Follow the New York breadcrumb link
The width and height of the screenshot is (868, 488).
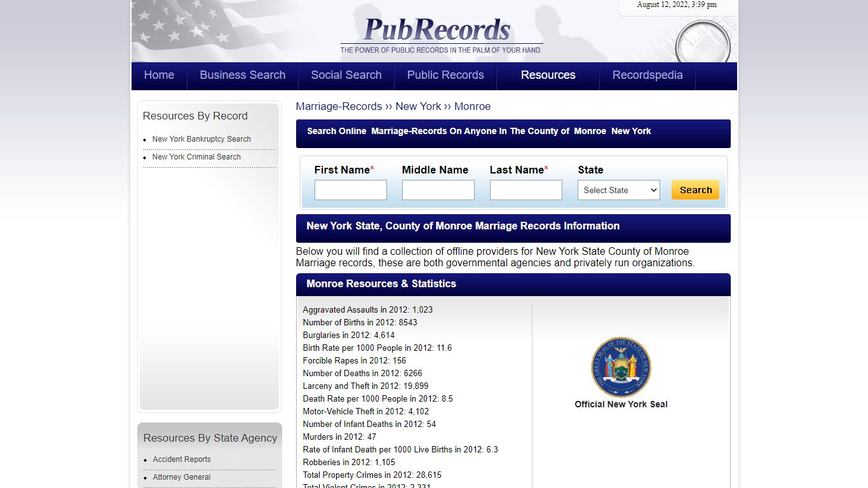[x=418, y=106]
